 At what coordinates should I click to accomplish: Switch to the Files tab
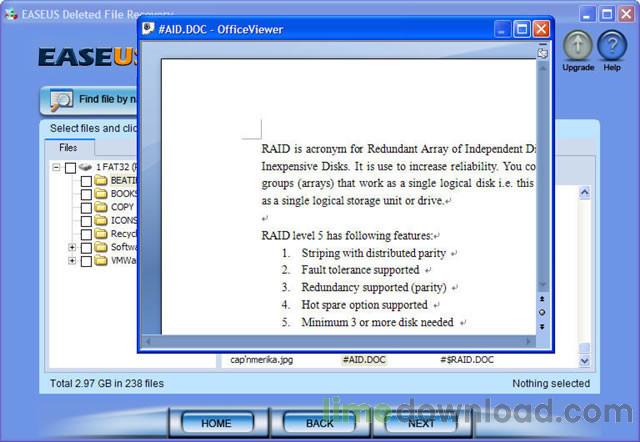tap(69, 147)
